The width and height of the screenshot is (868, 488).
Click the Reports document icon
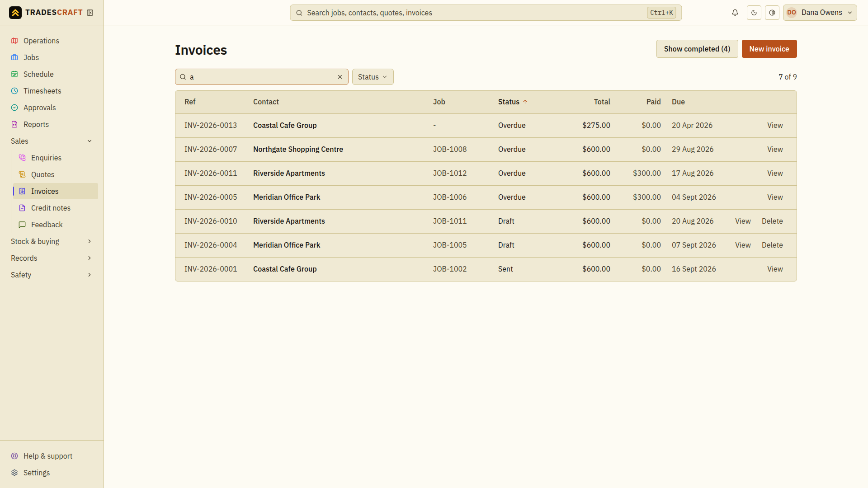[14, 124]
